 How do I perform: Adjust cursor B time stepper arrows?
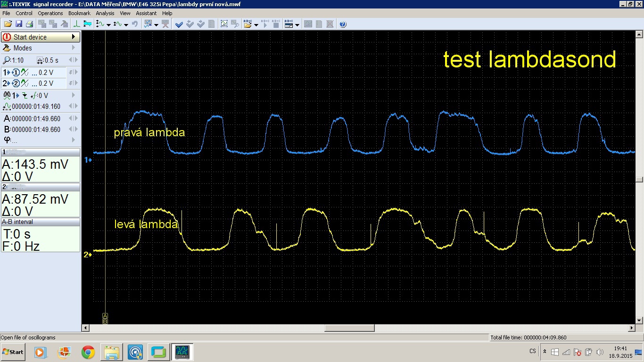point(73,129)
